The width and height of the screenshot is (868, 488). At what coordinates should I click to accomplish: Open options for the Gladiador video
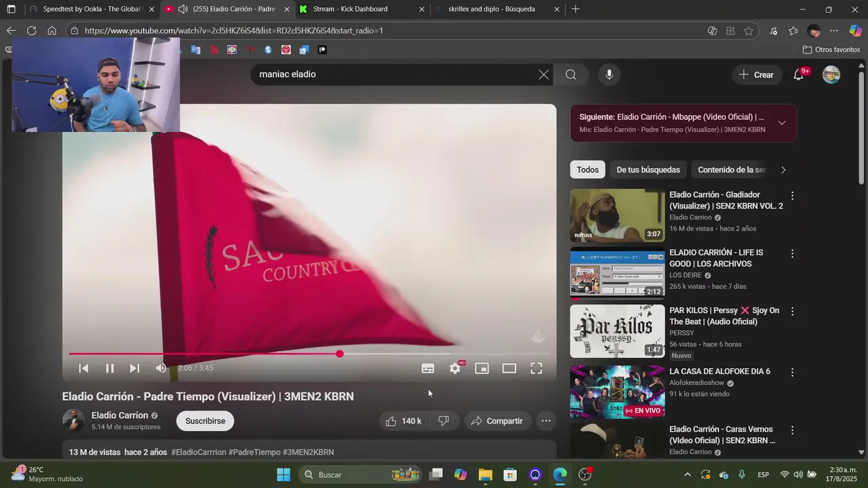(792, 196)
